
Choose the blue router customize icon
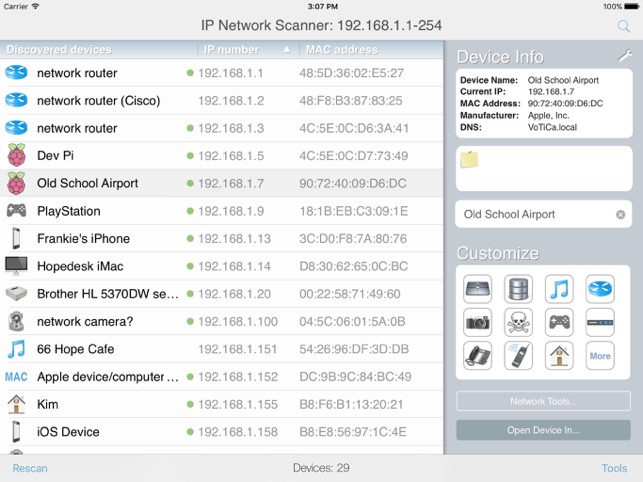pyautogui.click(x=600, y=289)
